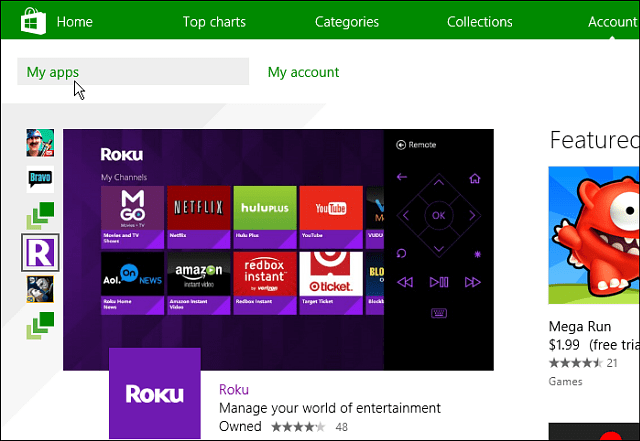Open the Mega Run game artwork
640x441 pixels.
click(594, 235)
